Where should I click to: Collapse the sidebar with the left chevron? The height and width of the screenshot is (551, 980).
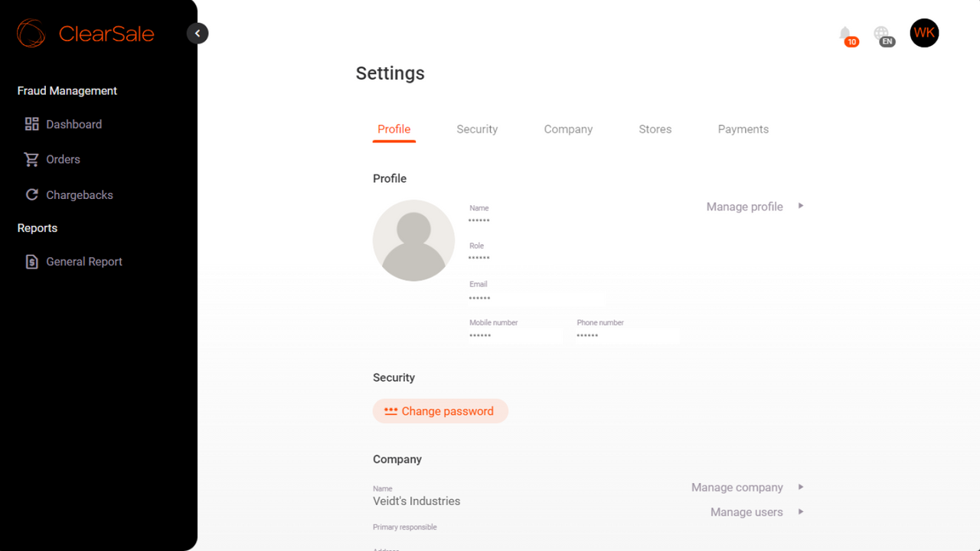click(198, 33)
